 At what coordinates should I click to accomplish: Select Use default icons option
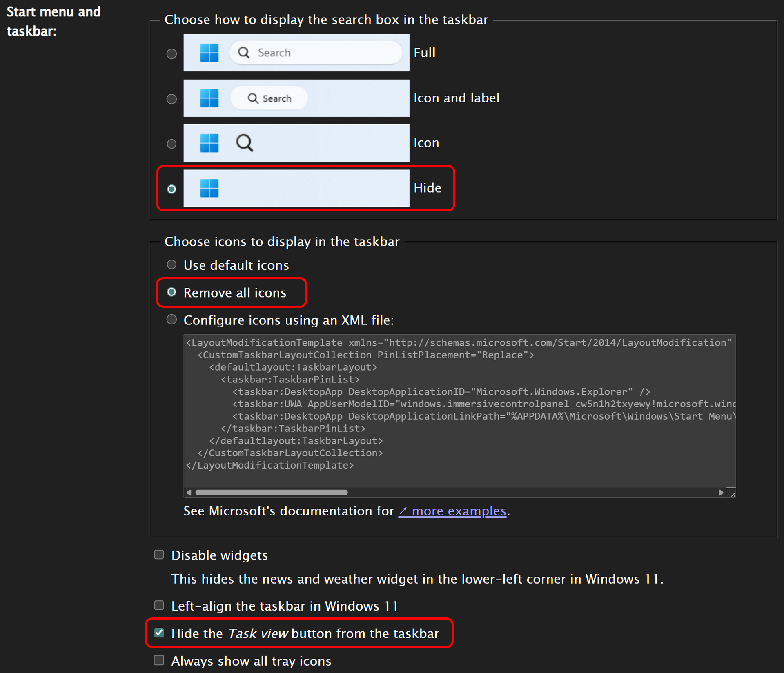pyautogui.click(x=171, y=265)
